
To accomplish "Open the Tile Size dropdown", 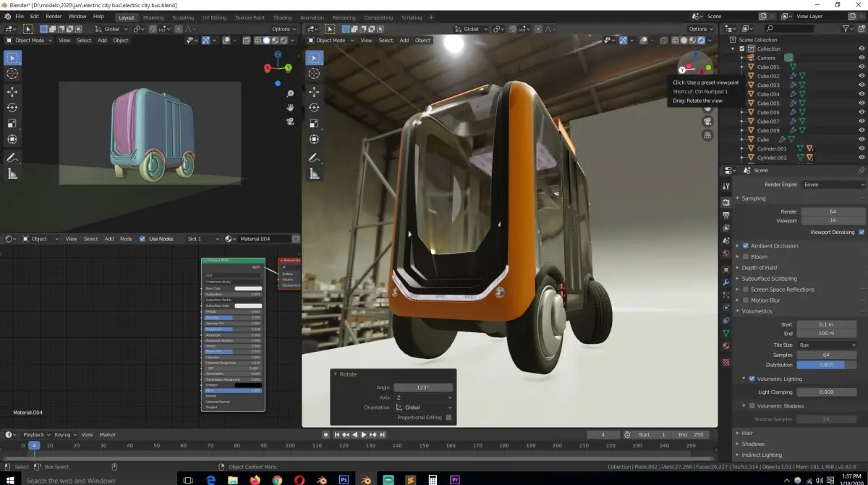I will pyautogui.click(x=827, y=345).
